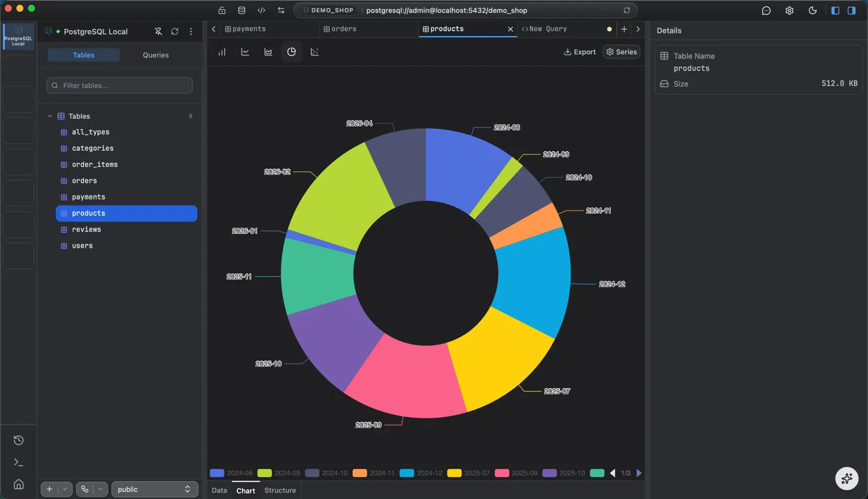Click the swap arrows icon in title bar
Screen dimensions: 868x499
[281, 10]
